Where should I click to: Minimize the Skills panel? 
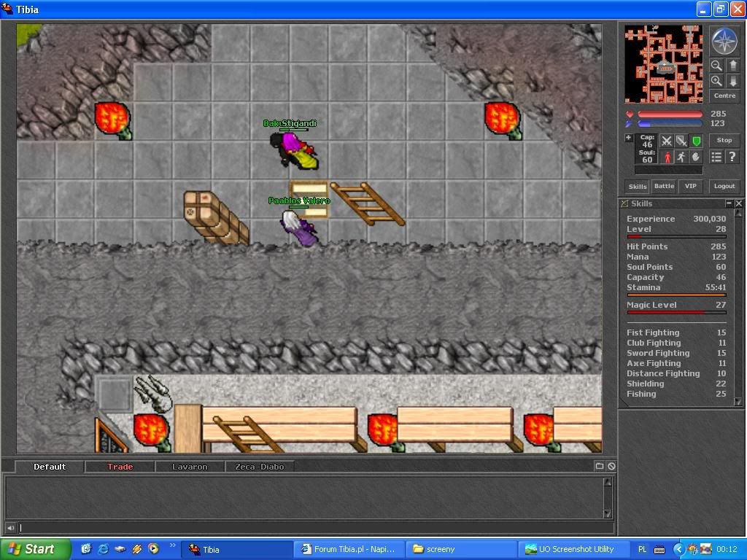tap(729, 203)
